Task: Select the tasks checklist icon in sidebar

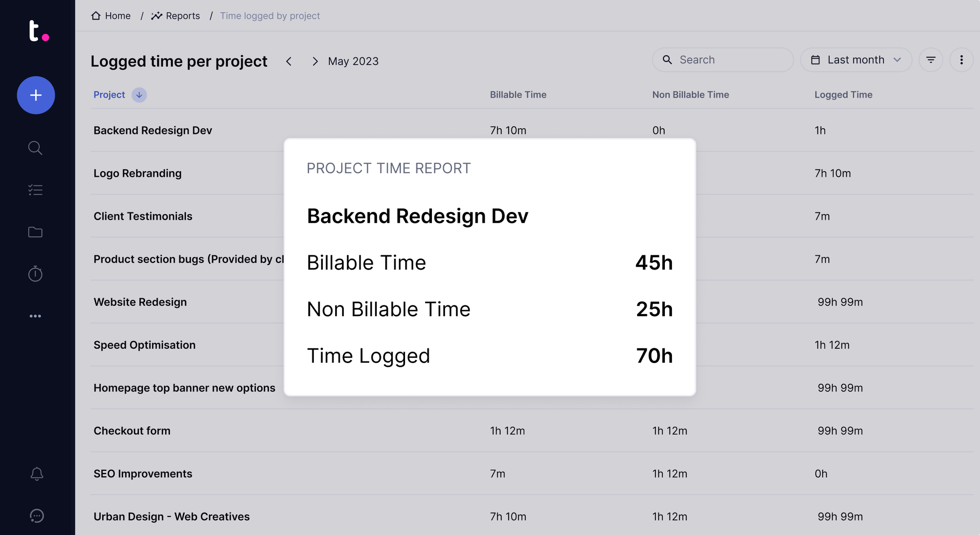Action: point(35,189)
